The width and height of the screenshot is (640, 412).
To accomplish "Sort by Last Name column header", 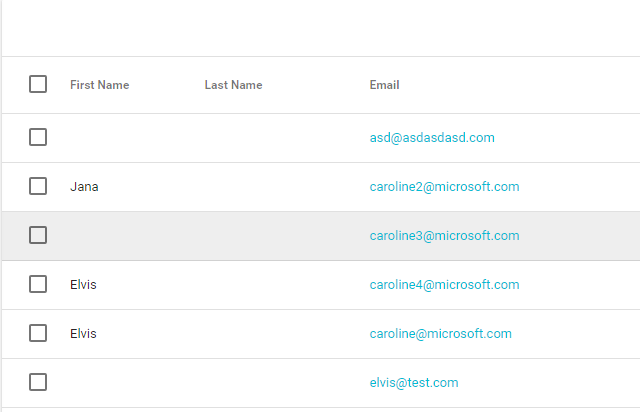I will 233,85.
